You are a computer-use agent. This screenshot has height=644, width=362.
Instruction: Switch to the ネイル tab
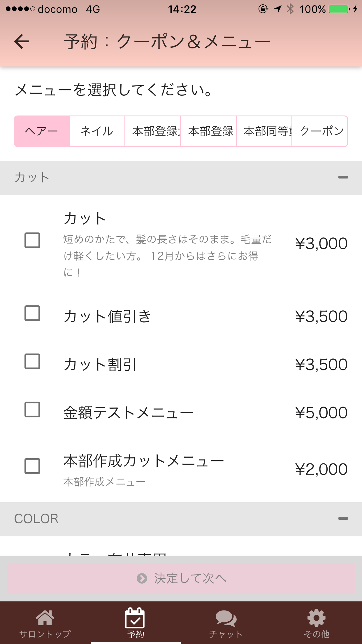97,131
